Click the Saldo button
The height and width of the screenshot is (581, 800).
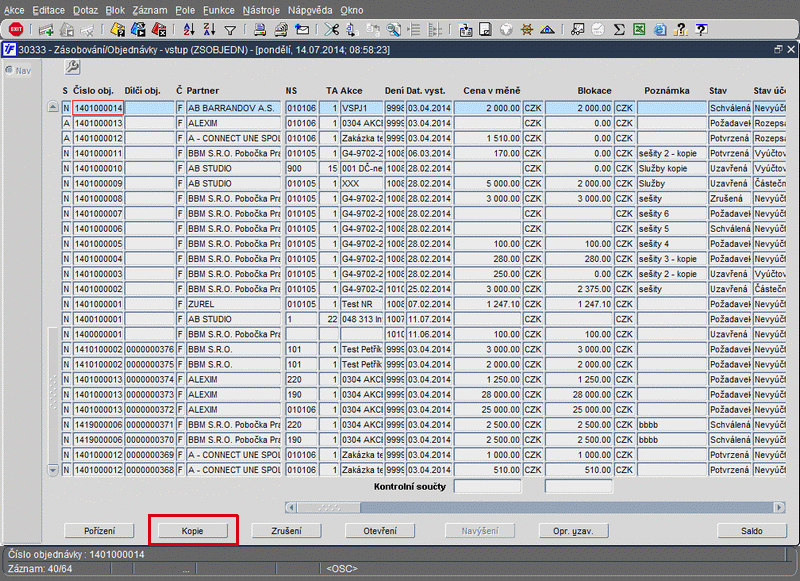tap(752, 531)
